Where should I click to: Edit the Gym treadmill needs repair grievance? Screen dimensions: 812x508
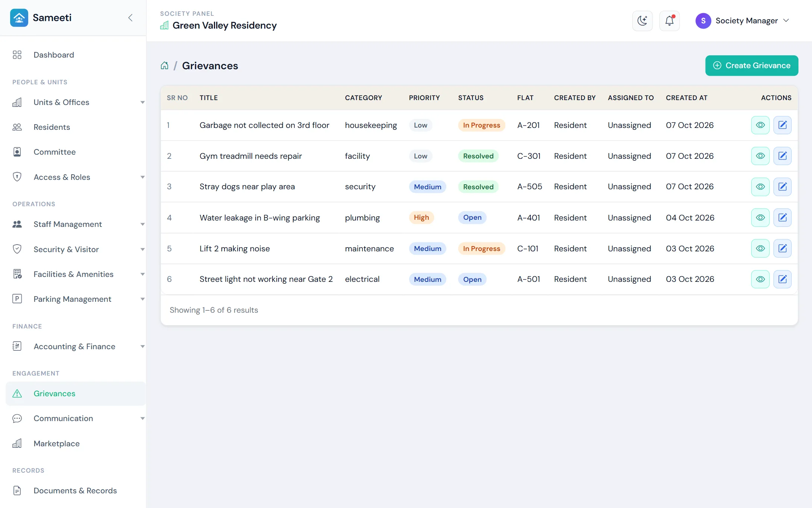782,156
